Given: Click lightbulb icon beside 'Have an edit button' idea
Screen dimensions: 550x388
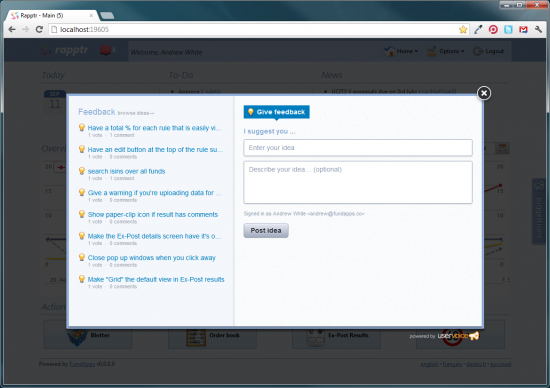Looking at the screenshot, I should coord(82,149).
